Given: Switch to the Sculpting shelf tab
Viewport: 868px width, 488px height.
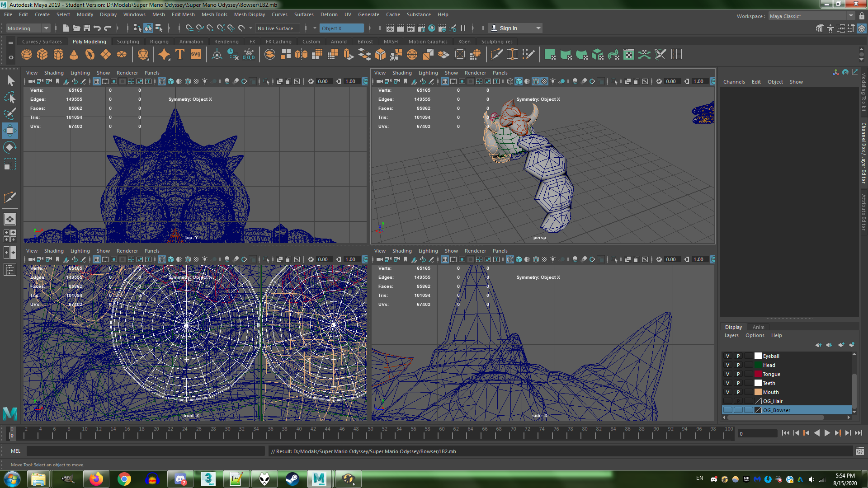Looking at the screenshot, I should click(x=128, y=42).
